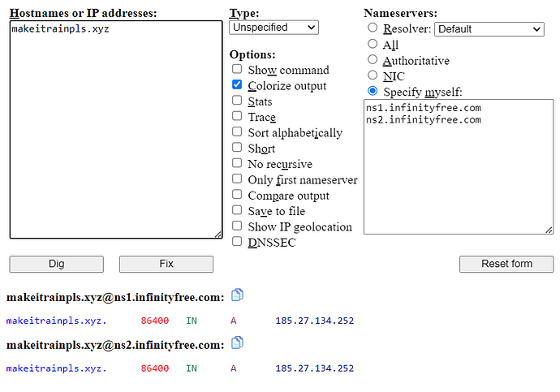Copy the ns2.infinityfree.com result to clipboard
This screenshot has height=392, width=560.
click(238, 342)
